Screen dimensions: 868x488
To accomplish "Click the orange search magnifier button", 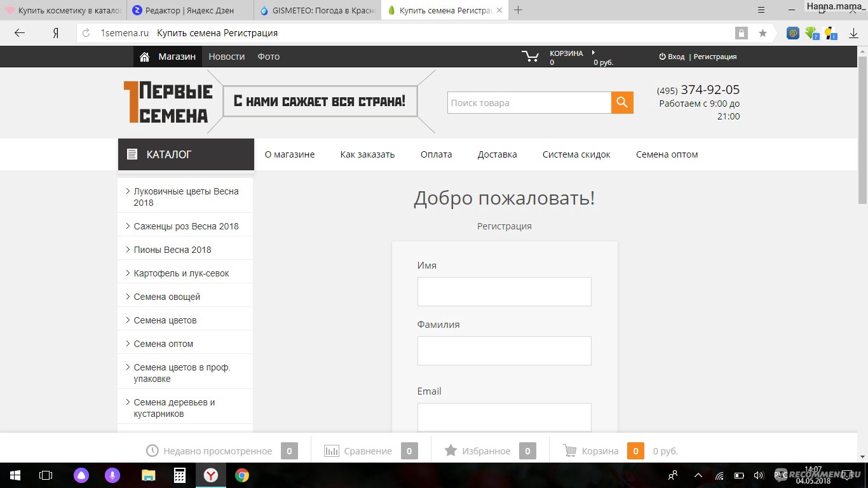I will tap(622, 102).
